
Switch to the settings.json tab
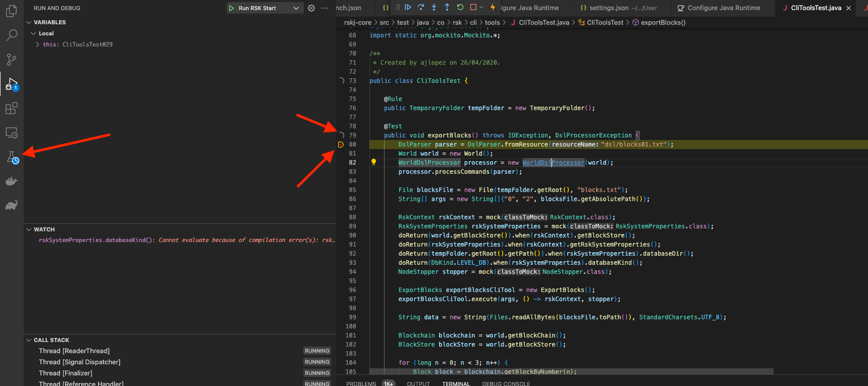click(x=609, y=8)
